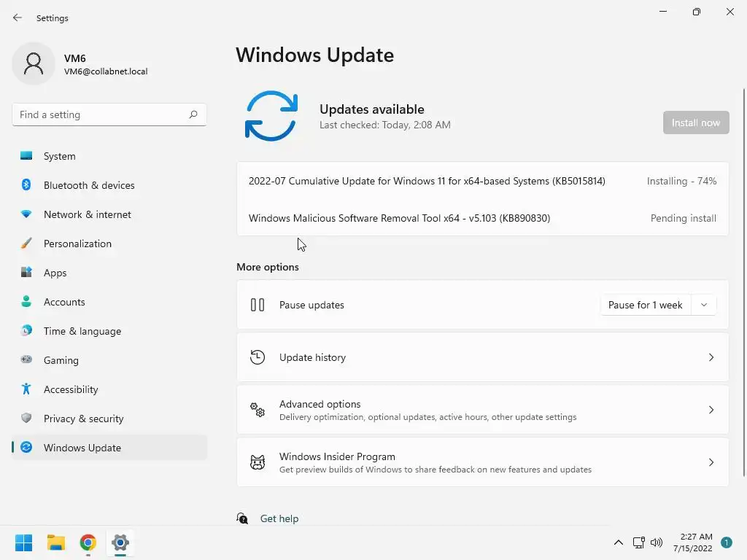Launch Google Chrome from taskbar
This screenshot has height=560, width=747.
pos(88,542)
